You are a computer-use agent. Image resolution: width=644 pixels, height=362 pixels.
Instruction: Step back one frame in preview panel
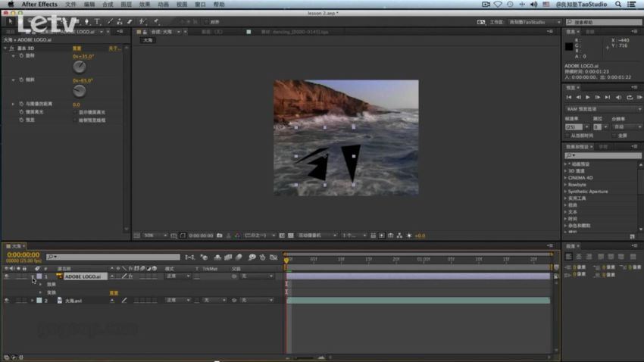coord(578,97)
